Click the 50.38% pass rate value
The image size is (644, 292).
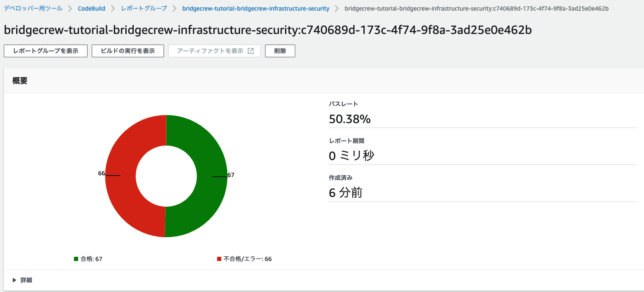tap(350, 119)
